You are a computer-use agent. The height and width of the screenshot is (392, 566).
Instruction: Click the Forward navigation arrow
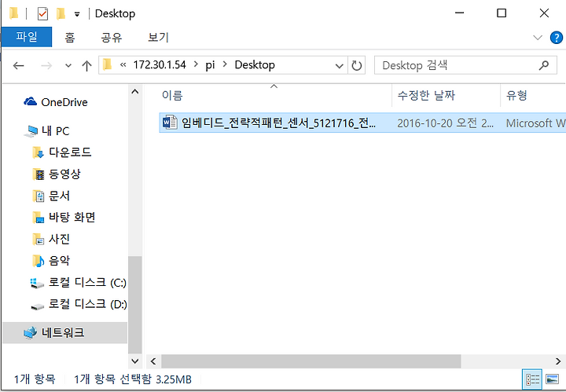tap(46, 66)
